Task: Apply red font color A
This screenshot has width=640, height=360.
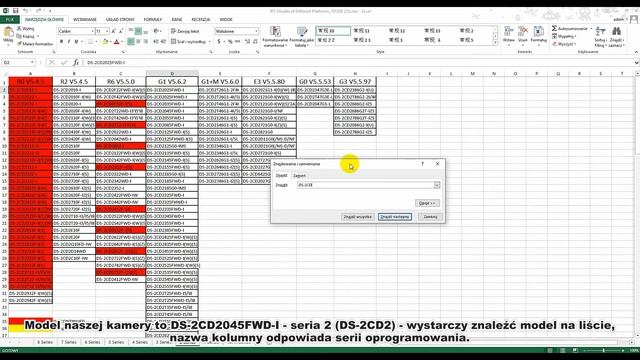Action: click(x=116, y=42)
